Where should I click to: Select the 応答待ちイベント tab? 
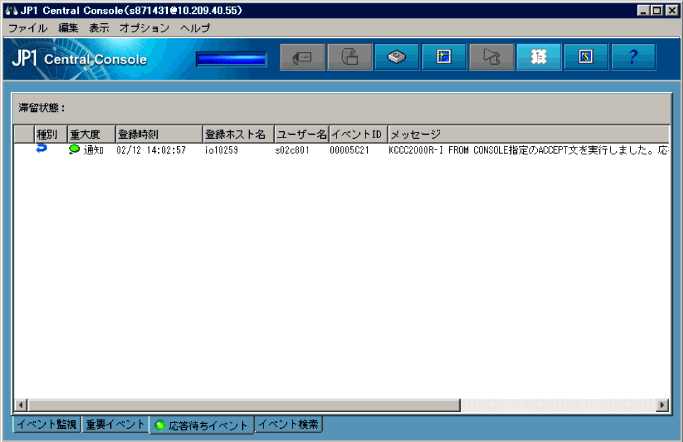pyautogui.click(x=202, y=425)
